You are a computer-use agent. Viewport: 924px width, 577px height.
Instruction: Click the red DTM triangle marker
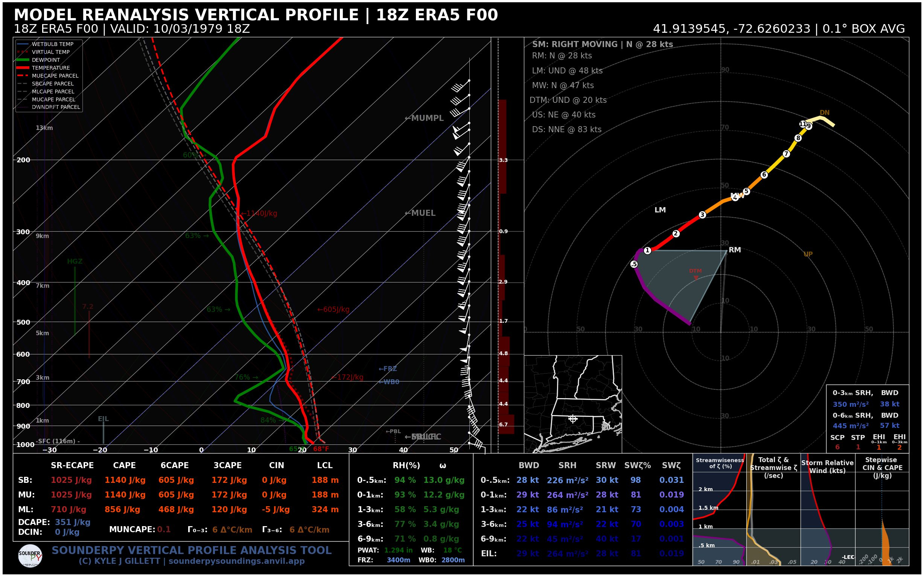pyautogui.click(x=696, y=278)
